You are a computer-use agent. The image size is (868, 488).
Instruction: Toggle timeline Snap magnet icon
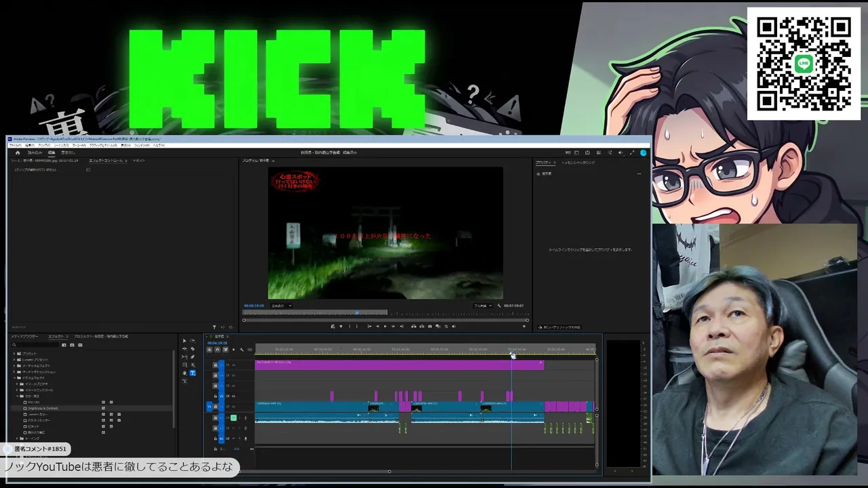217,350
